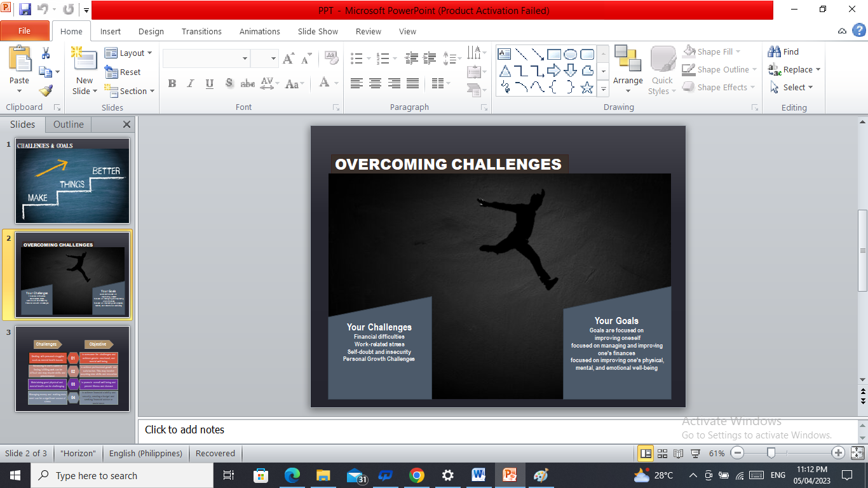The width and height of the screenshot is (868, 488).
Task: Select the Isosceles Triangle shape in gallery
Action: (505, 71)
